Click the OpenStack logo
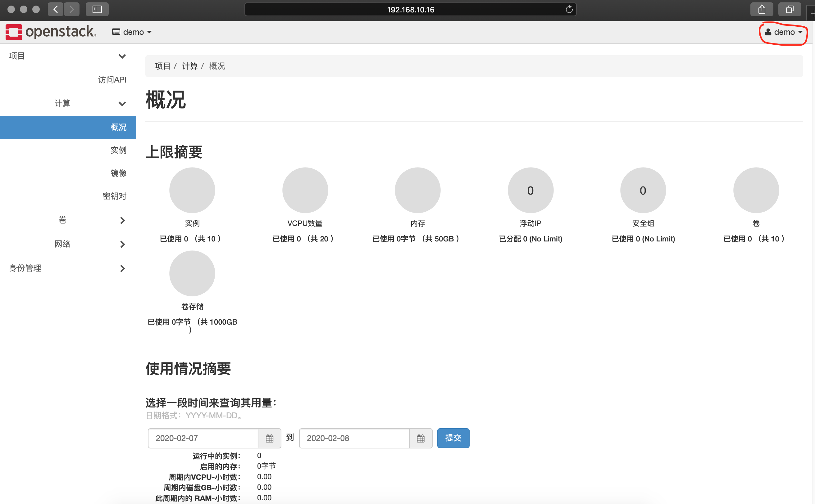815x504 pixels. coord(51,32)
